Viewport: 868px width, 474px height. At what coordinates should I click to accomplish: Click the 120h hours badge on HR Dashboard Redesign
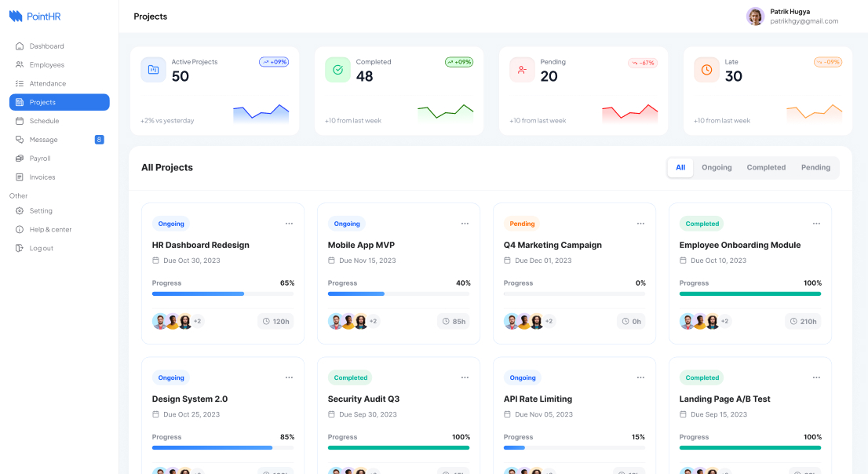pyautogui.click(x=275, y=321)
